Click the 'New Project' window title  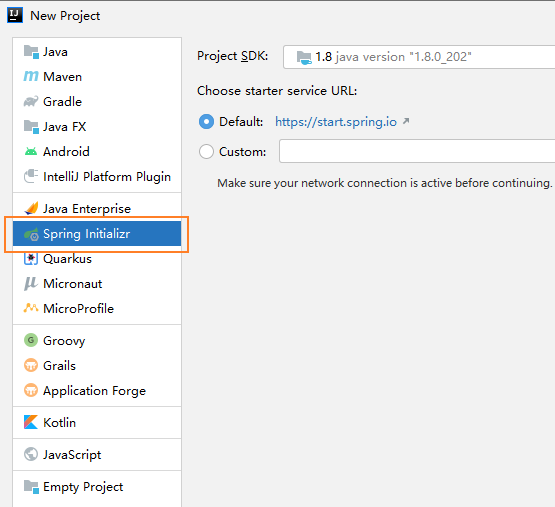pos(65,16)
